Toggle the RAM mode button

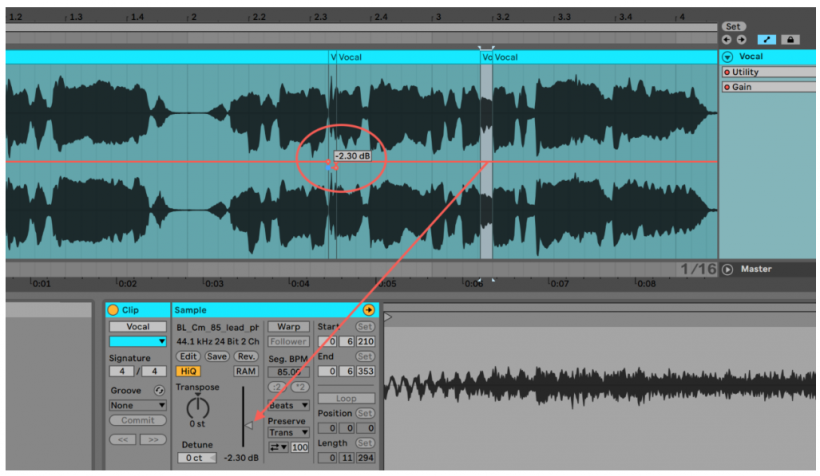click(x=245, y=371)
